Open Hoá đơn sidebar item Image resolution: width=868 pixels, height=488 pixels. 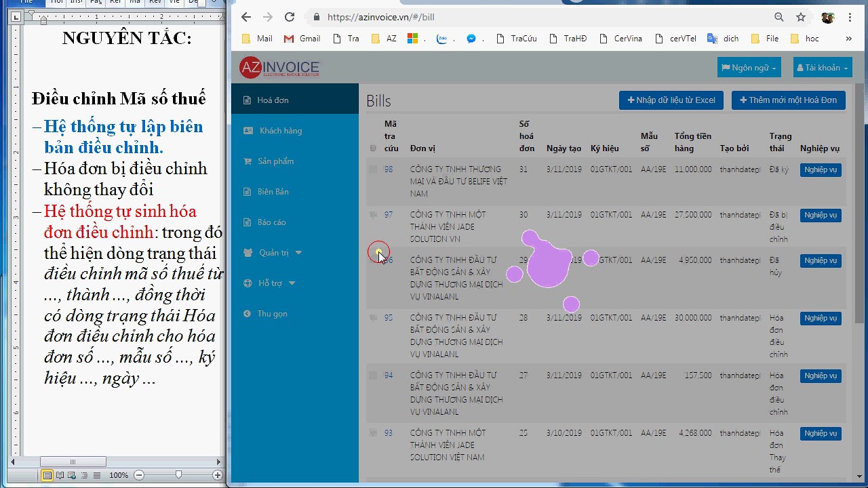point(294,100)
